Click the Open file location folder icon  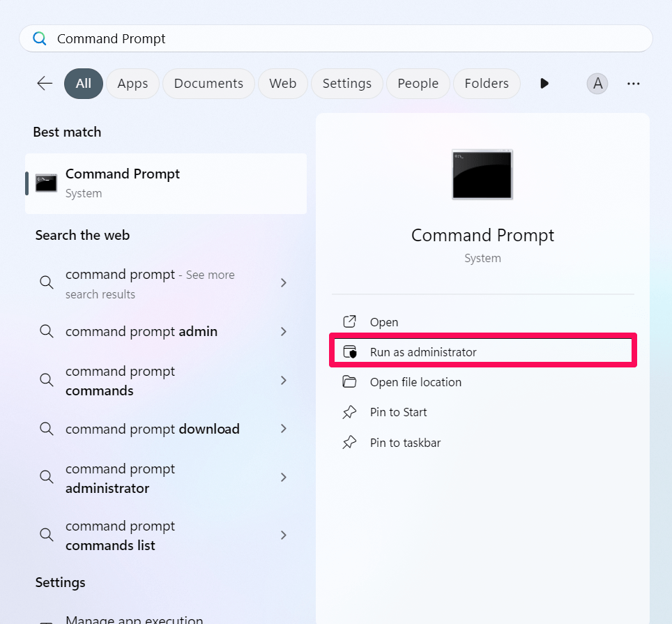349,381
